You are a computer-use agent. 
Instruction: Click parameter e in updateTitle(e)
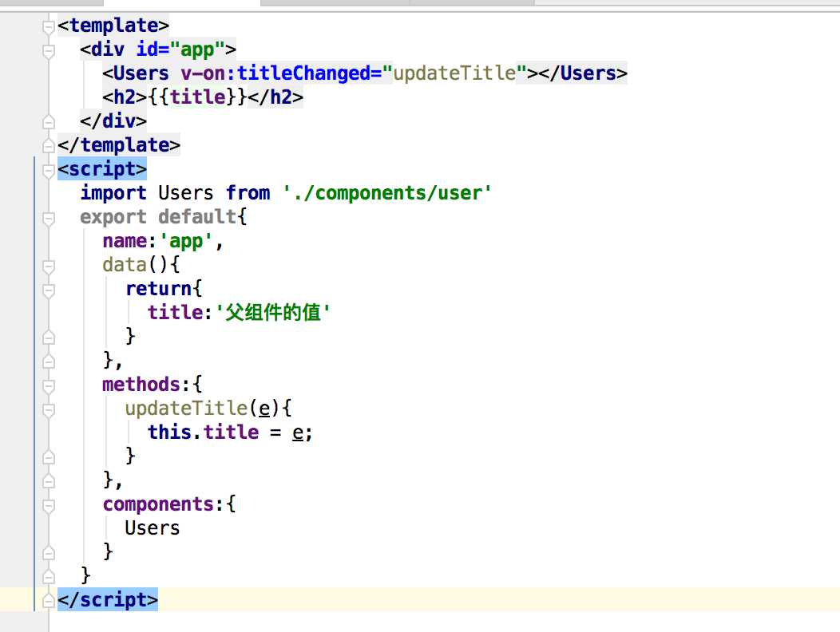click(x=264, y=408)
